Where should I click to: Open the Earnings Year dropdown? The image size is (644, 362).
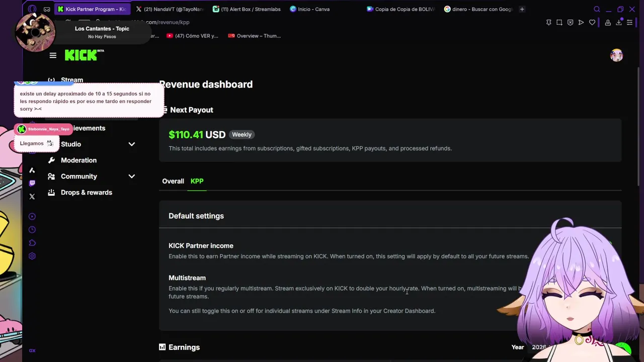click(539, 347)
